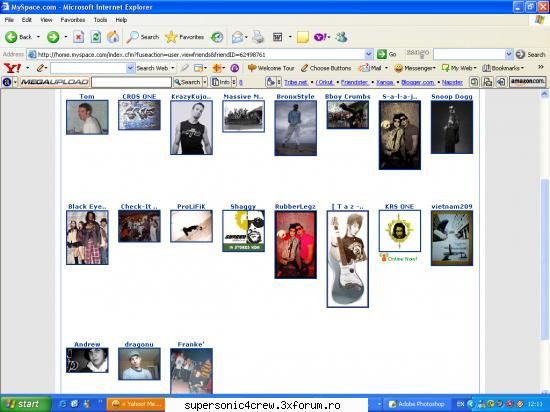Open Snoop Dogg's profile name link
550x412 pixels.
[x=452, y=96]
